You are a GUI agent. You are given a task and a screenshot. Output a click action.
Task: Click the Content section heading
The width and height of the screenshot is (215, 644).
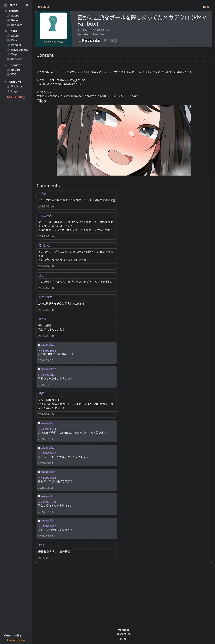(x=45, y=55)
